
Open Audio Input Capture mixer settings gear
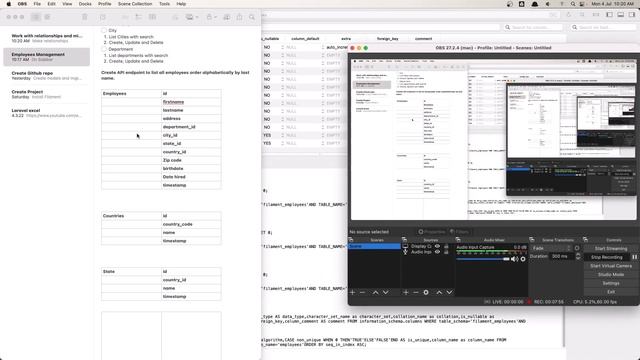523,259
